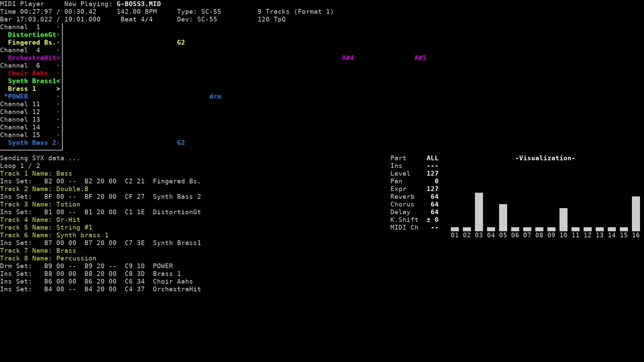Click the -Visualization- heading
Viewport: 644px width, 362px height.
(545, 158)
